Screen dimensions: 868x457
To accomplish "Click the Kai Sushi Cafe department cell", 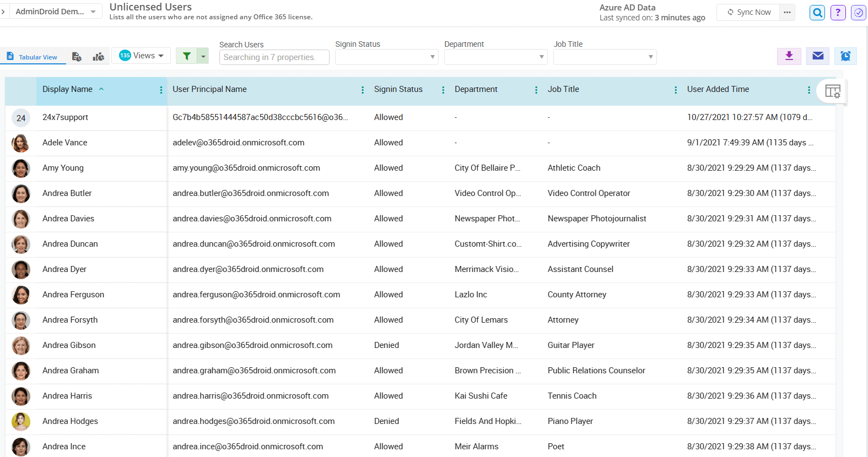I will coord(481,396).
